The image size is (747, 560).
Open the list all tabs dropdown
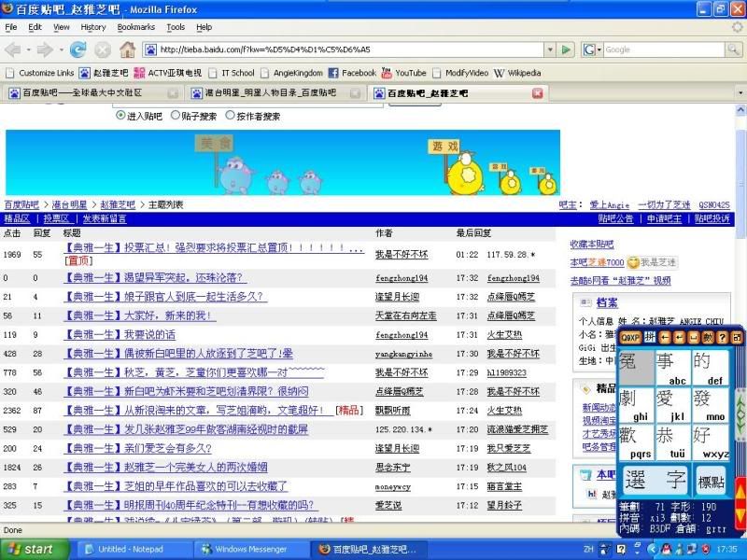[x=740, y=92]
